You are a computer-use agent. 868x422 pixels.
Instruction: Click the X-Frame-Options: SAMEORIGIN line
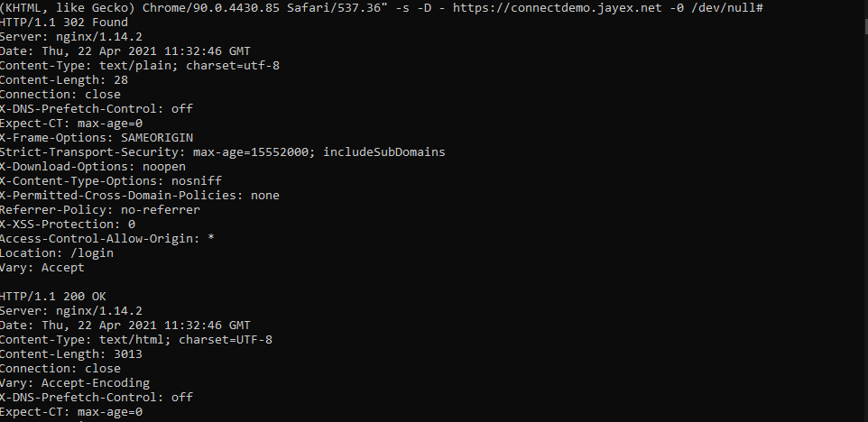tap(97, 138)
